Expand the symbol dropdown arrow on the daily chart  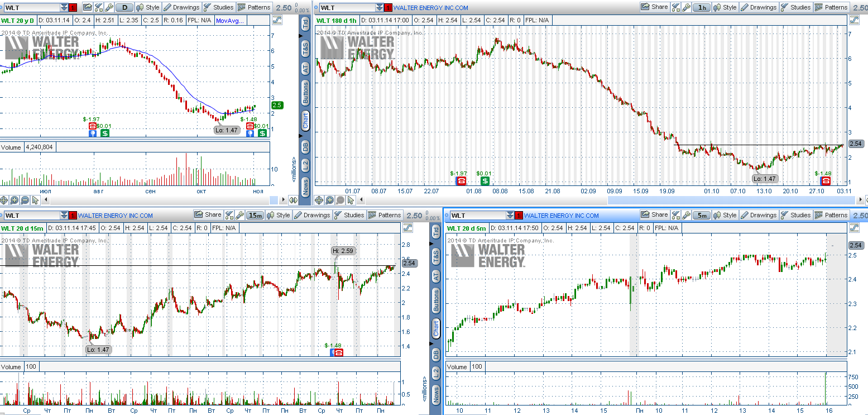(x=64, y=8)
